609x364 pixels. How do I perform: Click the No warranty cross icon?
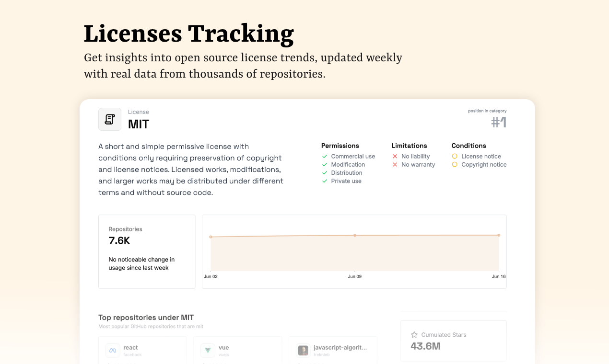pyautogui.click(x=395, y=164)
